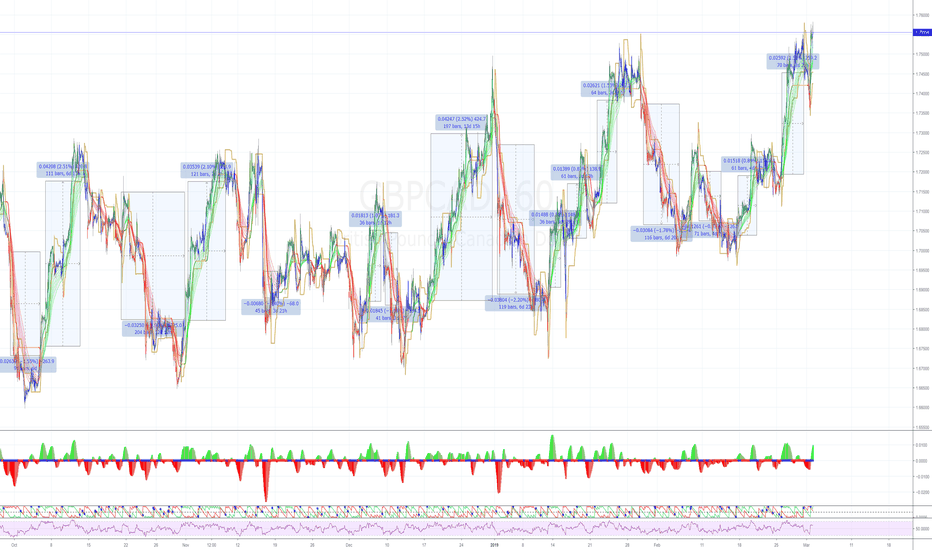Image resolution: width=932 pixels, height=550 pixels.
Task: Select the 0.04208 (2.51%) 111 bars measurement label
Action: [x=62, y=170]
